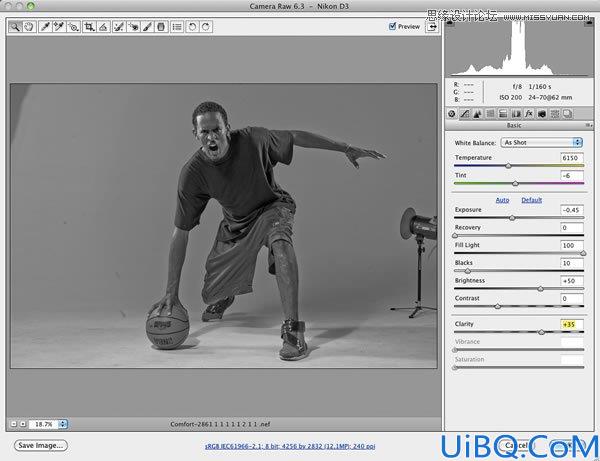The height and width of the screenshot is (461, 600).
Task: Click the Brightness value field +50
Action: [x=572, y=280]
